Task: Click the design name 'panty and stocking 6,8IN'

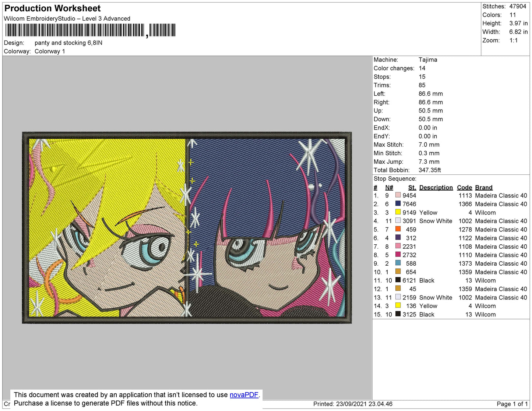Action: pyautogui.click(x=68, y=43)
